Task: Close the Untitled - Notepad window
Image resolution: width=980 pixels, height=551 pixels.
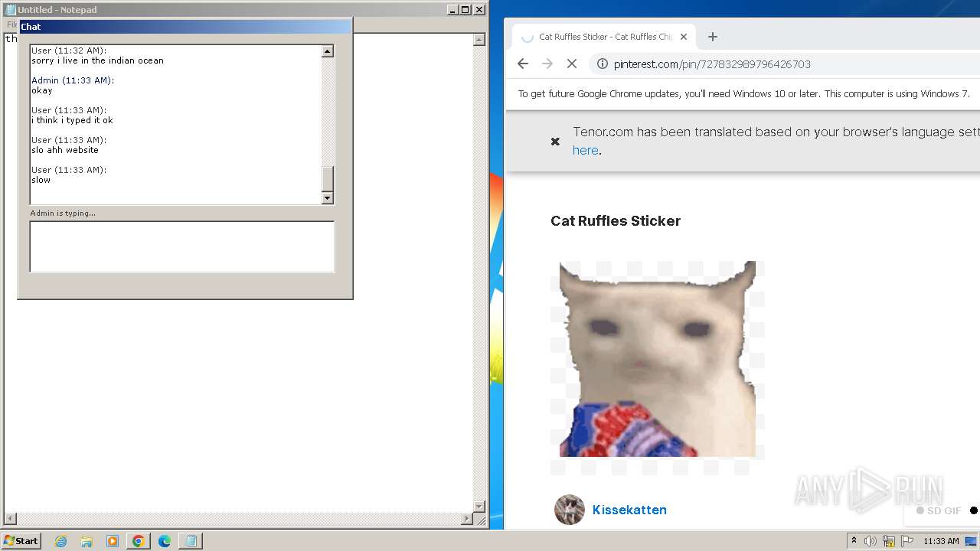Action: tap(479, 10)
